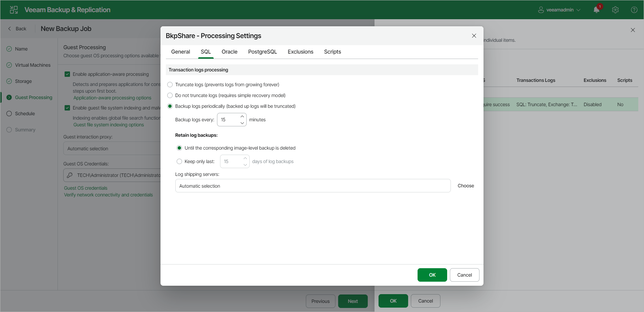
Task: Open the notifications bell
Action: (597, 10)
